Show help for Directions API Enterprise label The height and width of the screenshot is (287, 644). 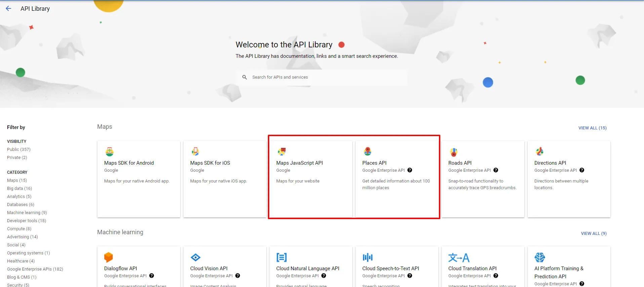582,170
